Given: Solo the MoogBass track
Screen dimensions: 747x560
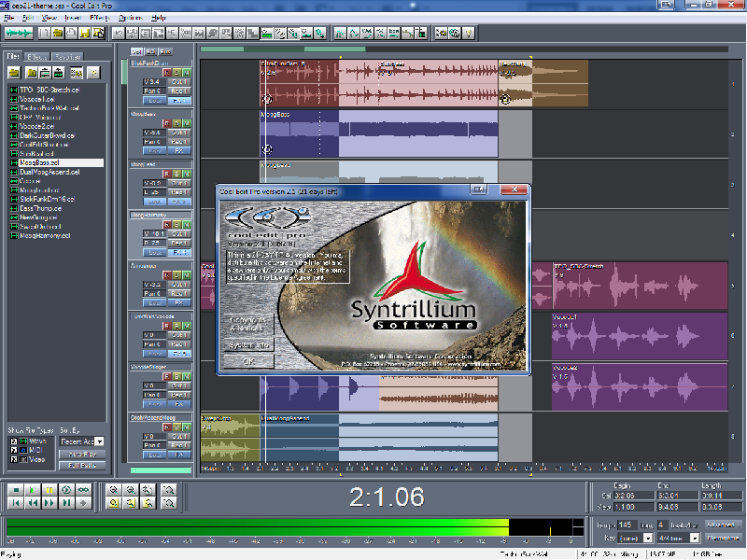Looking at the screenshot, I should pos(176,123).
